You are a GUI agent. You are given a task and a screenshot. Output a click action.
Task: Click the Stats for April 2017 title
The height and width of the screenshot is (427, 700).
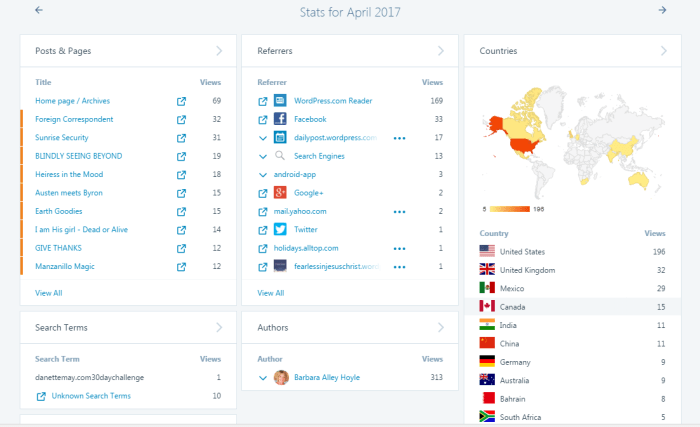click(x=350, y=12)
